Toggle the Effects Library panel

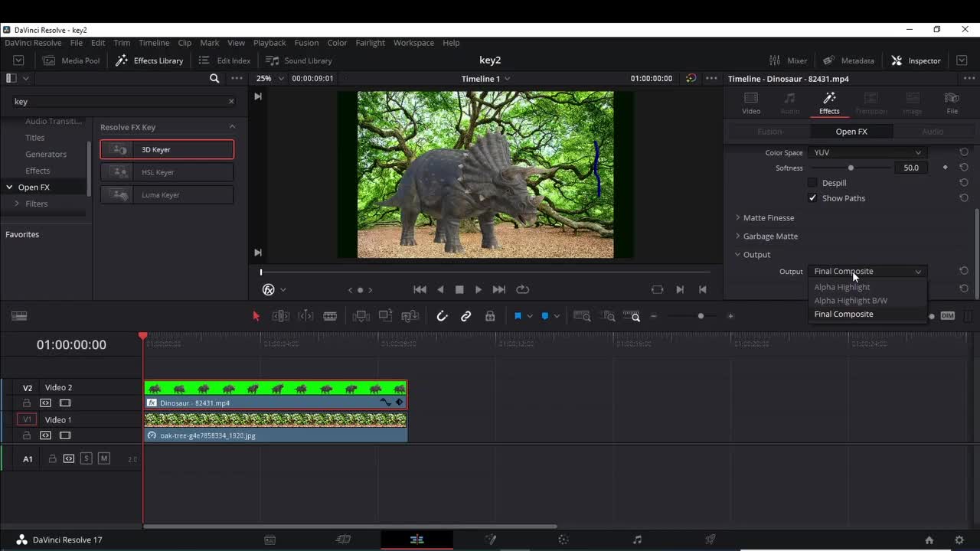[x=149, y=60]
